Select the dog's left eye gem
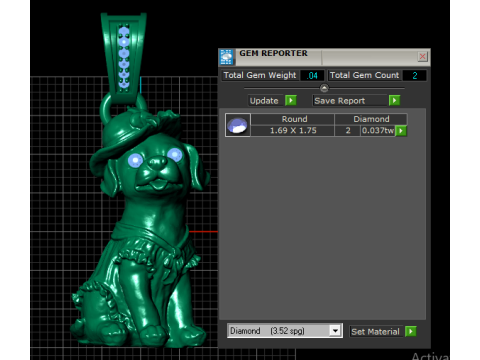The image size is (480, 360). (x=135, y=160)
